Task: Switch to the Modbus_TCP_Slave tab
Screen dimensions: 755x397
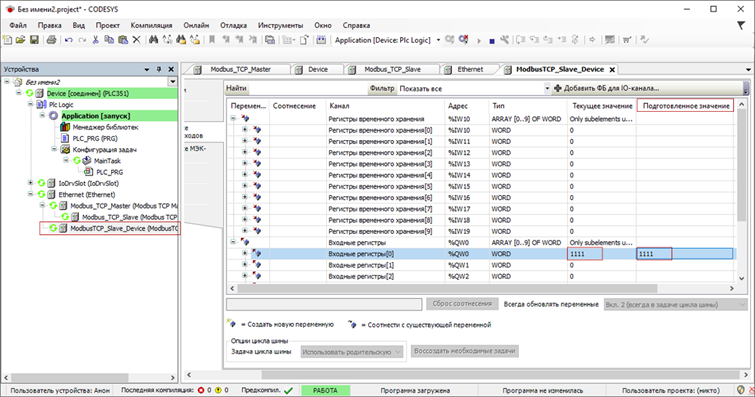Action: point(392,69)
